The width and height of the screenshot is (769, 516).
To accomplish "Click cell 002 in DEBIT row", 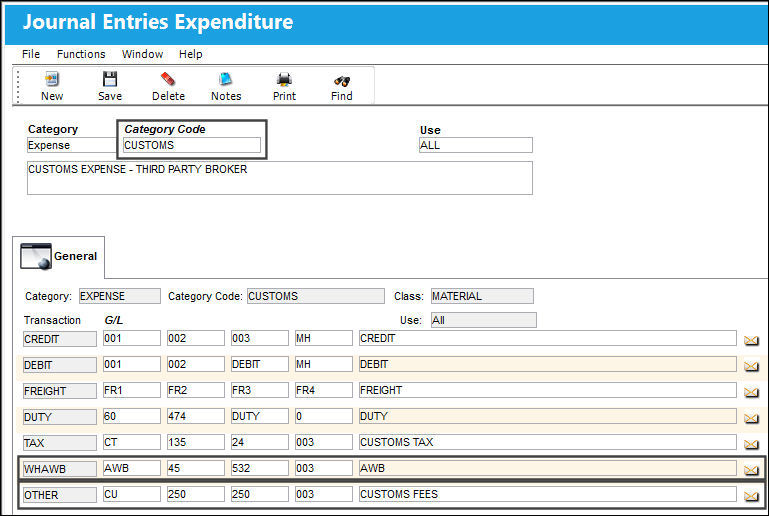I will pyautogui.click(x=196, y=364).
